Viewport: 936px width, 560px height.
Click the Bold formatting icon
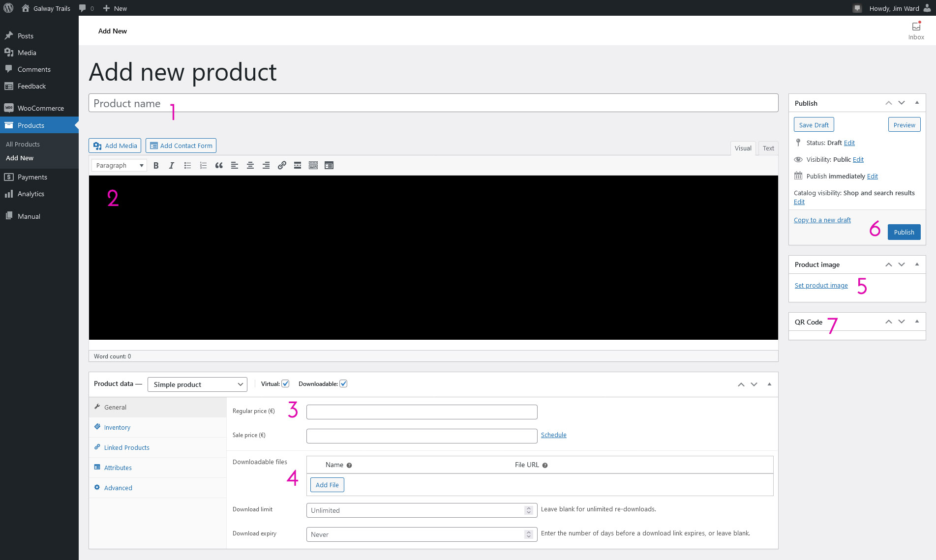tap(156, 166)
